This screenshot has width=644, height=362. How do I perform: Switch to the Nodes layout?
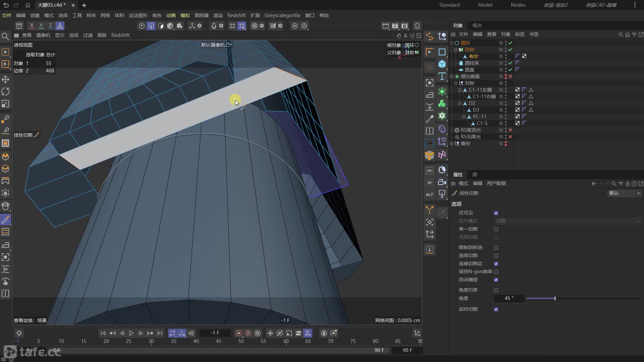pyautogui.click(x=518, y=5)
